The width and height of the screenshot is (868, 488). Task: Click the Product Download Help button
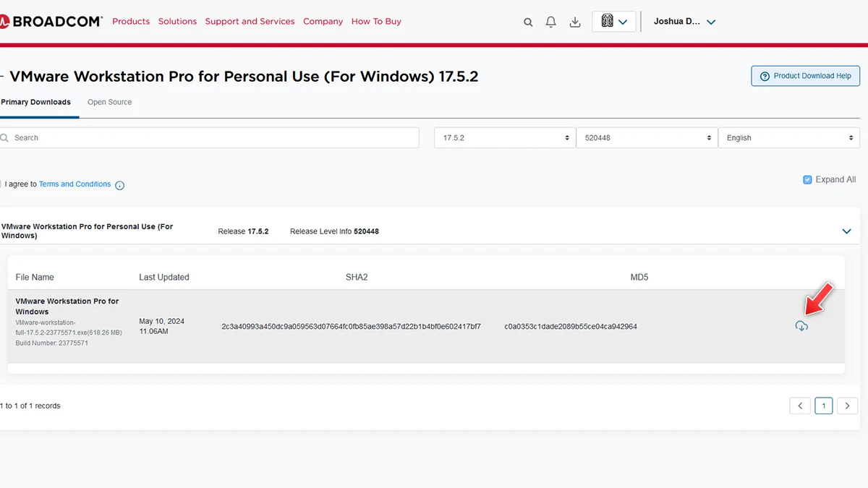coord(805,76)
